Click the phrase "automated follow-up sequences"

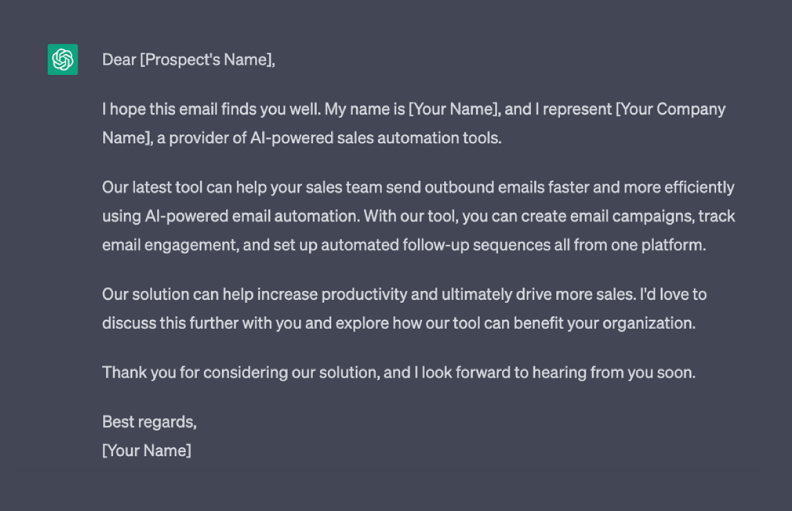coord(435,245)
